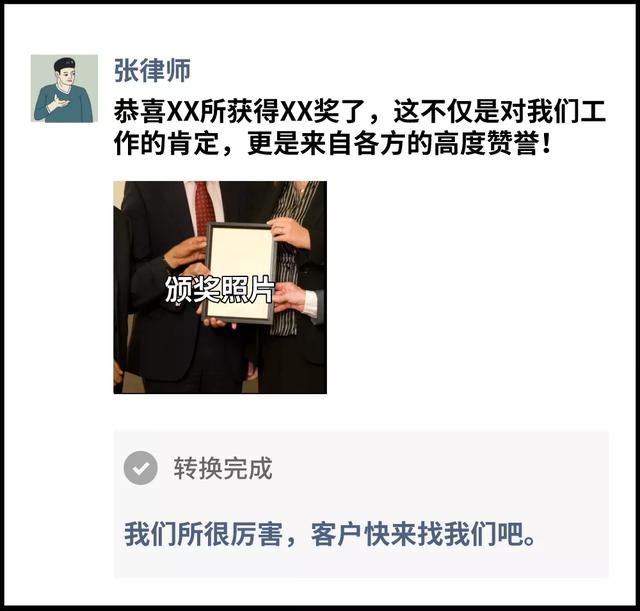The height and width of the screenshot is (611, 640).
Task: Click the gray checkmark conversion icon
Action: point(140,468)
